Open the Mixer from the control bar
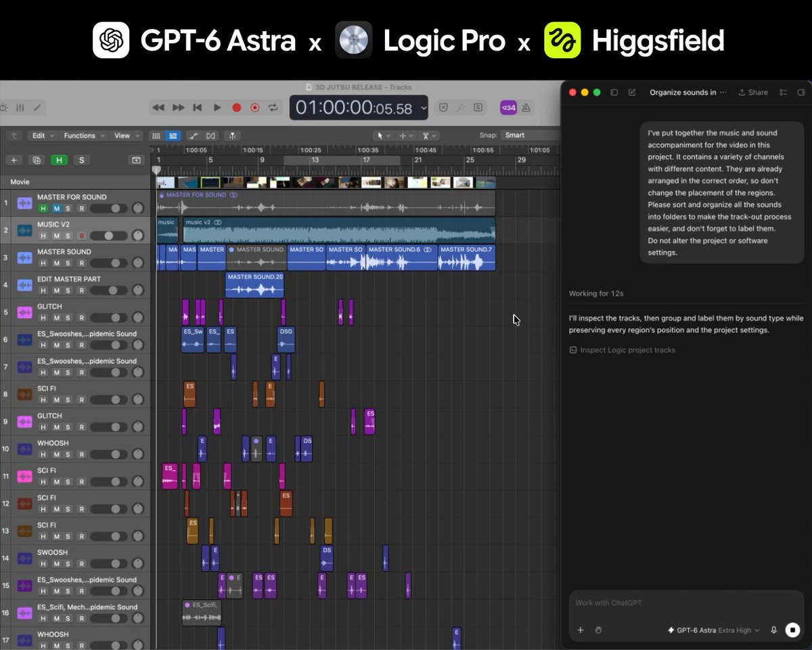 20,108
